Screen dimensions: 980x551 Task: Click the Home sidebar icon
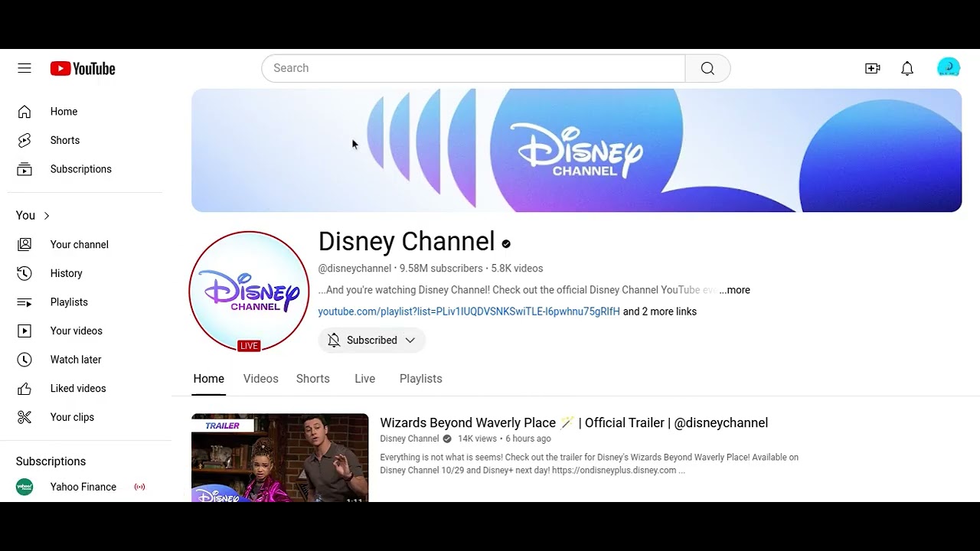pos(24,112)
